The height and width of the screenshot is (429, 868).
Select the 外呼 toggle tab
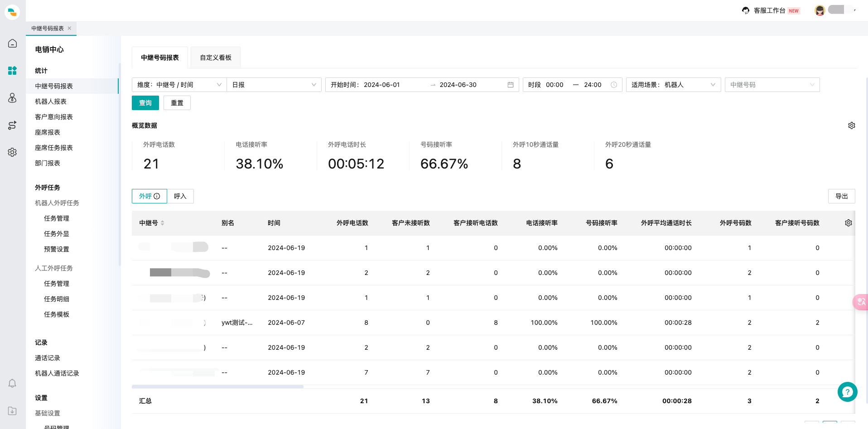tap(149, 196)
